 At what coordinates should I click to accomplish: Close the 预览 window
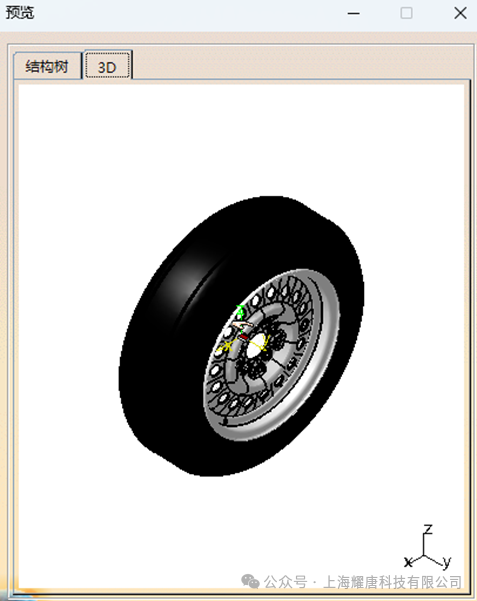tap(460, 13)
